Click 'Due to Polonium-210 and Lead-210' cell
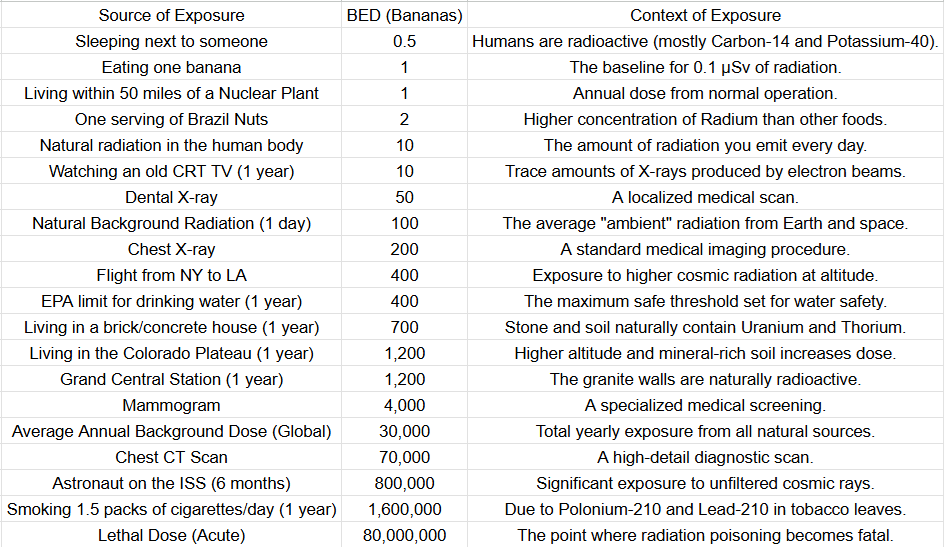Viewport: 944px width, 547px height. tap(705, 509)
